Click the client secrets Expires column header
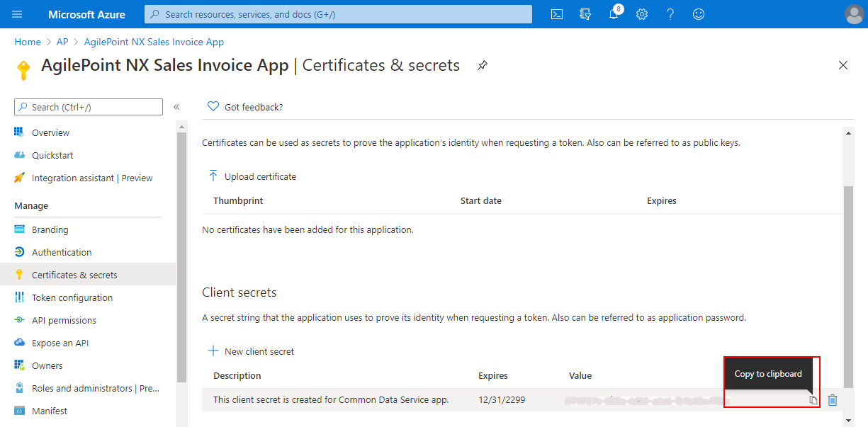868x427 pixels. 493,375
